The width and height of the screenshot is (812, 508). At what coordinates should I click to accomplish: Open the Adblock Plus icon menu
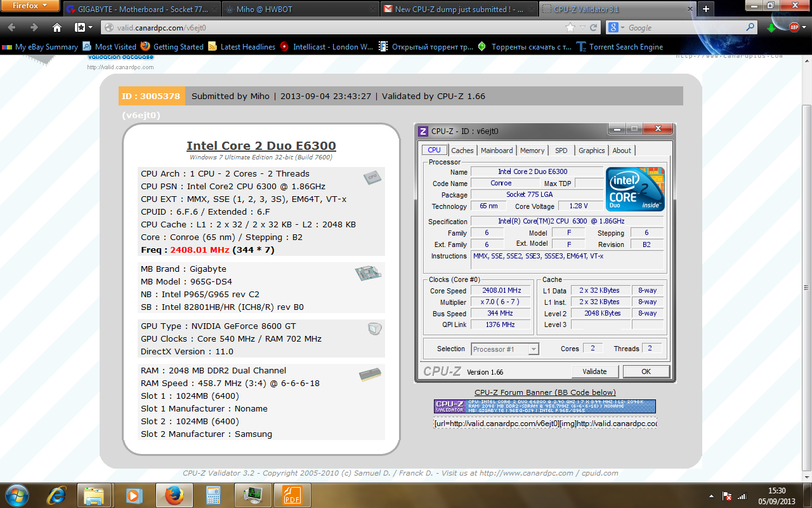click(794, 27)
